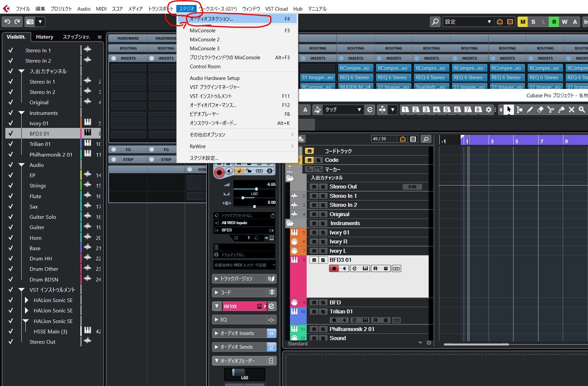Toggle the global Solo S button
Image resolution: width=588 pixels, height=386 pixels.
[533, 22]
